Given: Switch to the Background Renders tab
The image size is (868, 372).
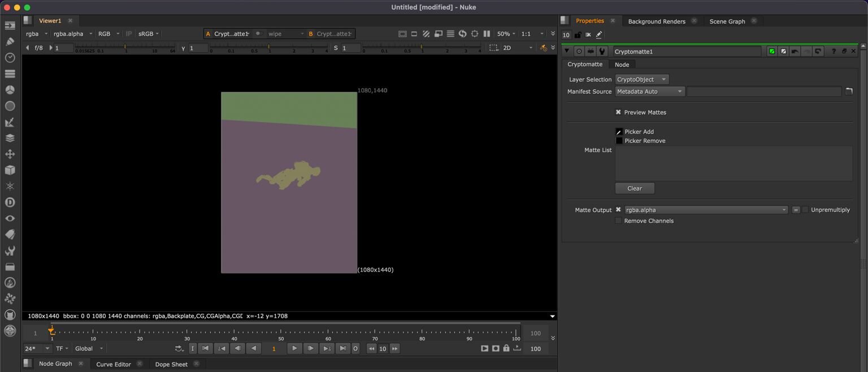Looking at the screenshot, I should click(x=656, y=21).
